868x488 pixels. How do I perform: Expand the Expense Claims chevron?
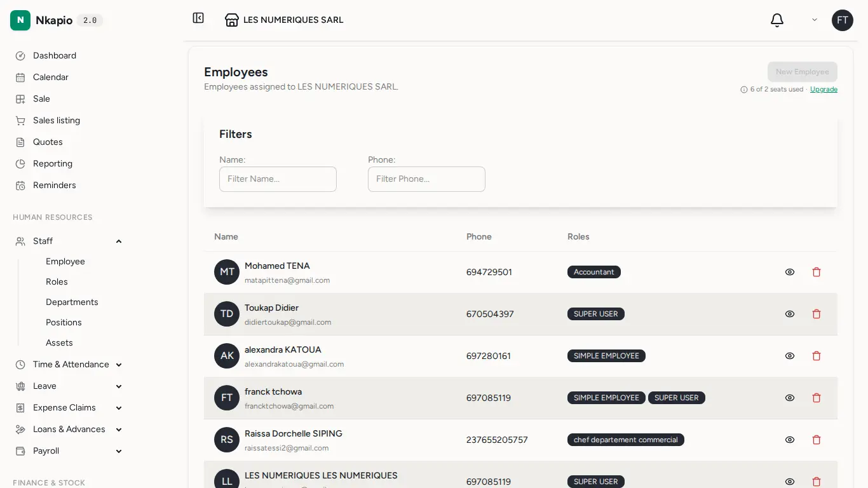[x=119, y=408]
